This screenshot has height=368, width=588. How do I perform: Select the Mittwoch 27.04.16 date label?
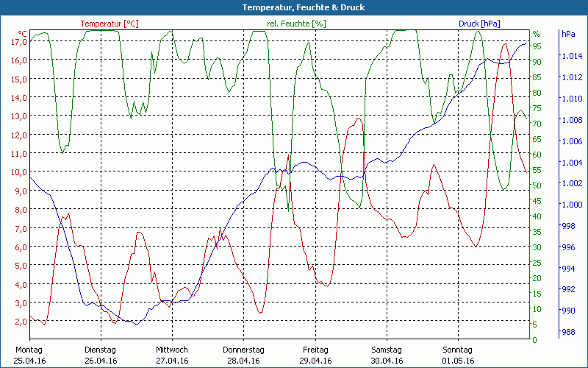(172, 355)
